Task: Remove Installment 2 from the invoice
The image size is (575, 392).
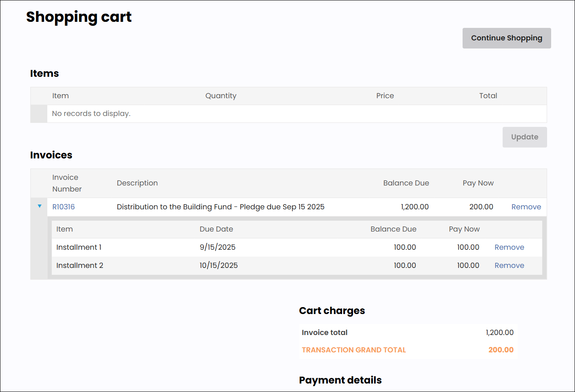Action: (x=509, y=266)
